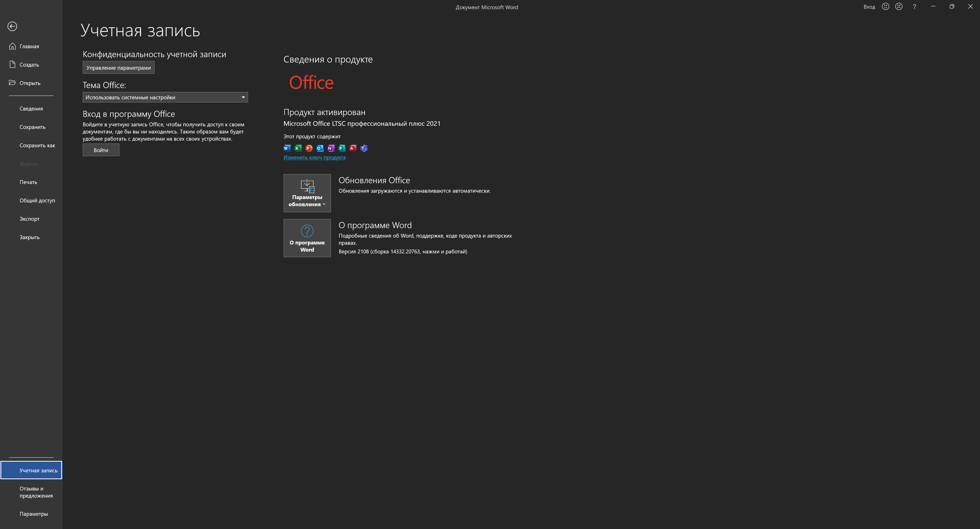Open Отзывы и предложения
This screenshot has height=529, width=980.
point(31,492)
